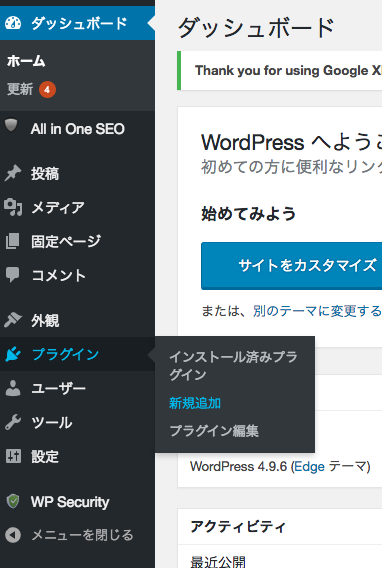Click the user silhouette icon for ユーザー
The image size is (382, 568).
click(13, 388)
